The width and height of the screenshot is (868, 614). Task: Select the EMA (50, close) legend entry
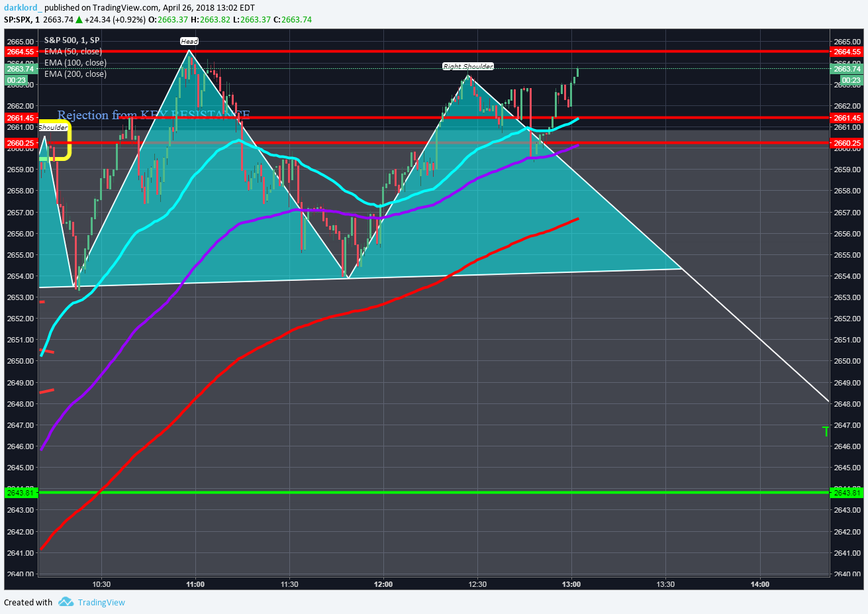73,52
